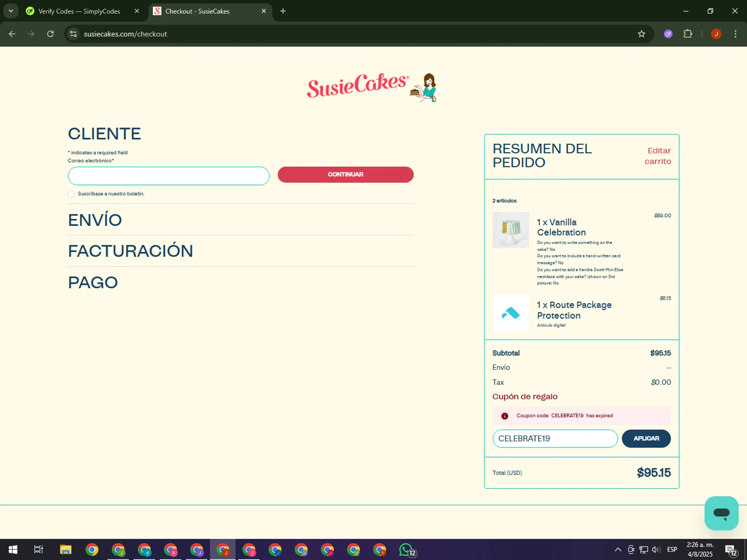Focus the Correo electrónico input field
Image resolution: width=747 pixels, height=560 pixels.
pos(169,176)
